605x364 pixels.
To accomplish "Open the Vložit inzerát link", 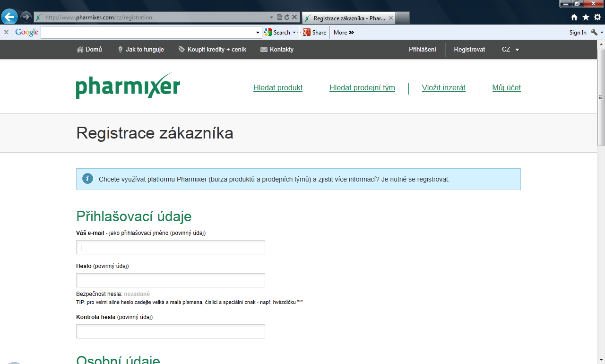I will tap(443, 87).
